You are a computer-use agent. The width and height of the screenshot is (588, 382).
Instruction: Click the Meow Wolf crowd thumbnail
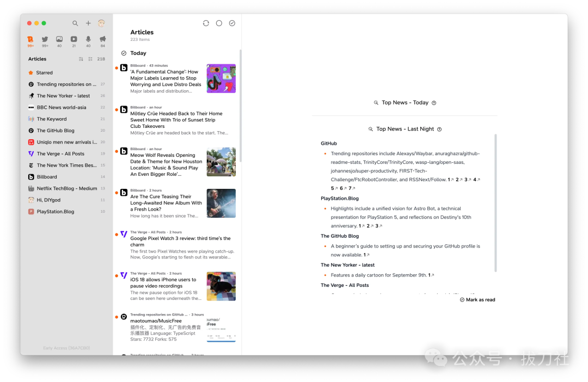tap(221, 162)
